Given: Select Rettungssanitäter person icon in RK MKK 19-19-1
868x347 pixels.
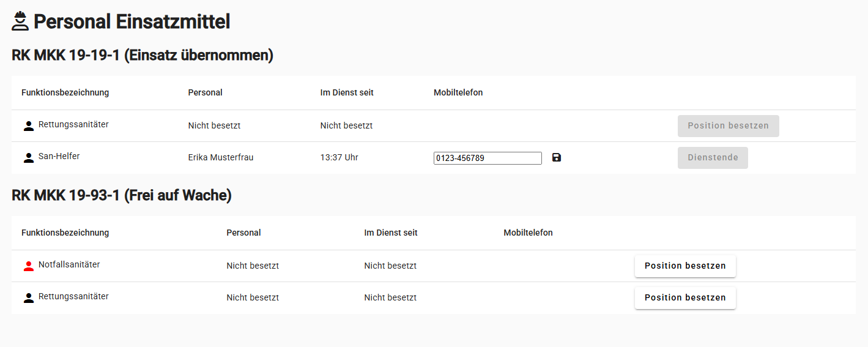Looking at the screenshot, I should [x=28, y=126].
